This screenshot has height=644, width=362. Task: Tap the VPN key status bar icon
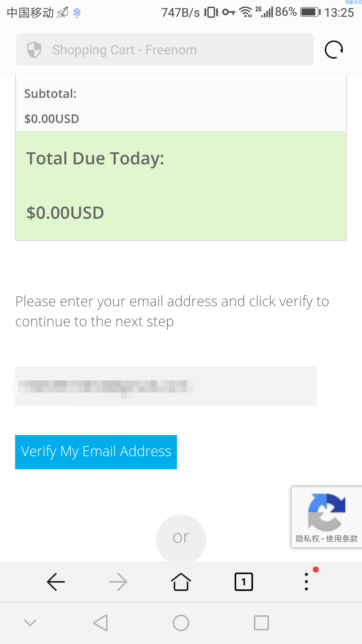[229, 12]
